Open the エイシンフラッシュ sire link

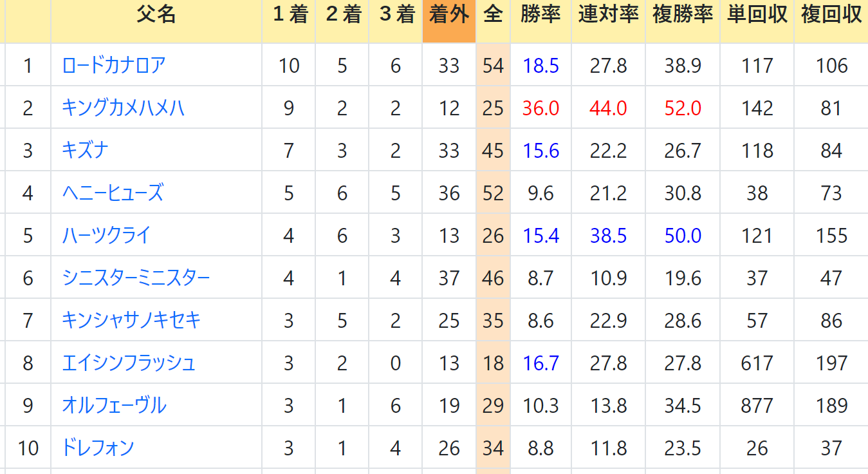129,363
